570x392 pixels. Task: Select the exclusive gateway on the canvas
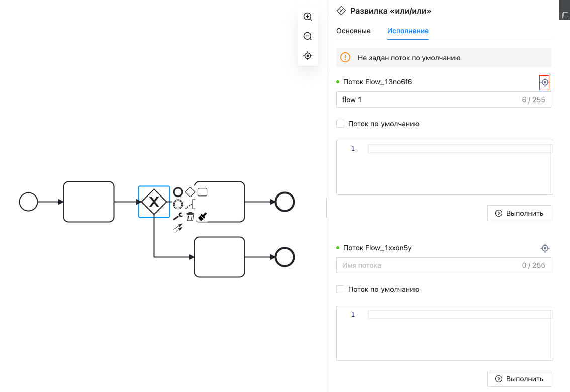(x=153, y=202)
